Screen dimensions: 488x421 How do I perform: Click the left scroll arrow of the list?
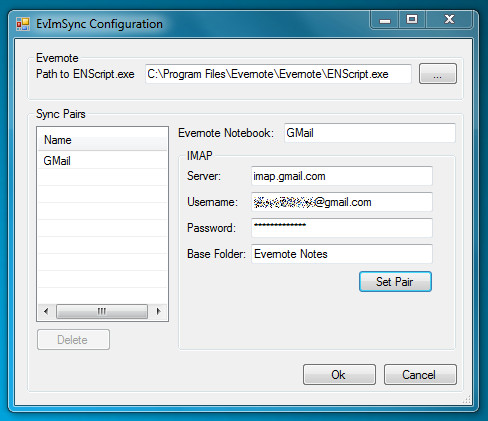coord(46,311)
